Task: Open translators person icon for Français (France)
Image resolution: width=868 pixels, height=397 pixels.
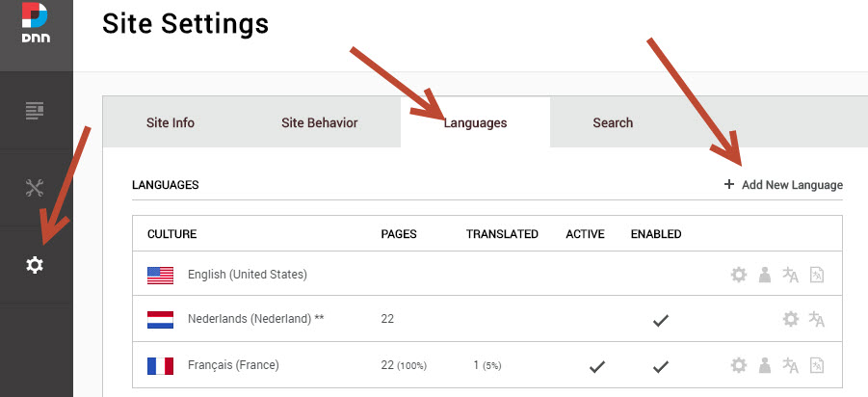Action: click(x=765, y=365)
